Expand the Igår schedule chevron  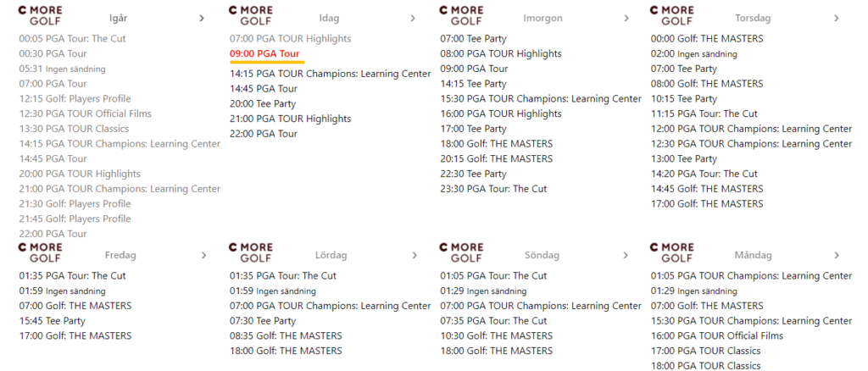point(202,19)
